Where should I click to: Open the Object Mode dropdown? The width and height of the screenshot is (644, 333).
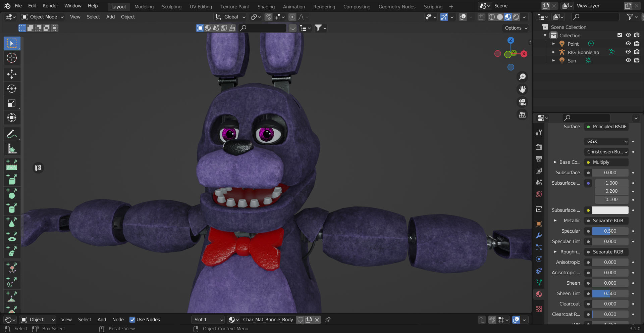(x=42, y=17)
